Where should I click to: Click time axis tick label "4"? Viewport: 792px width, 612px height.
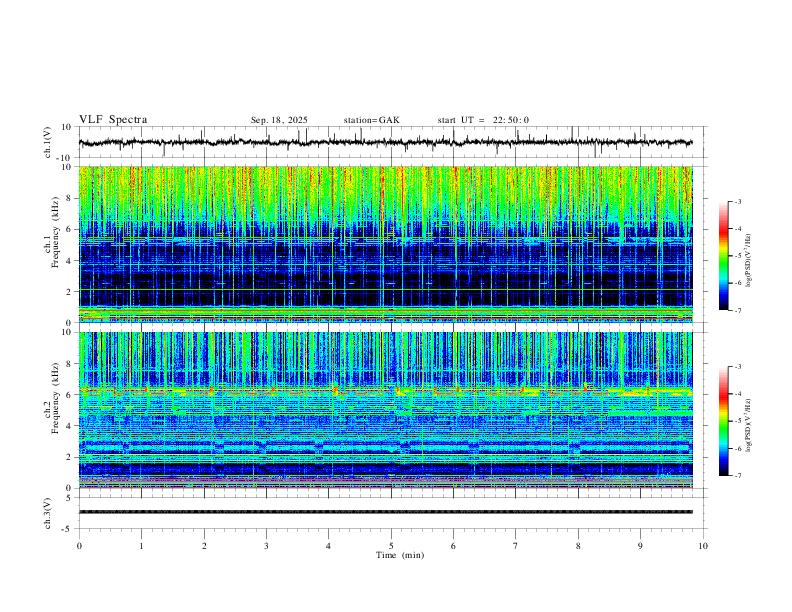pos(328,546)
